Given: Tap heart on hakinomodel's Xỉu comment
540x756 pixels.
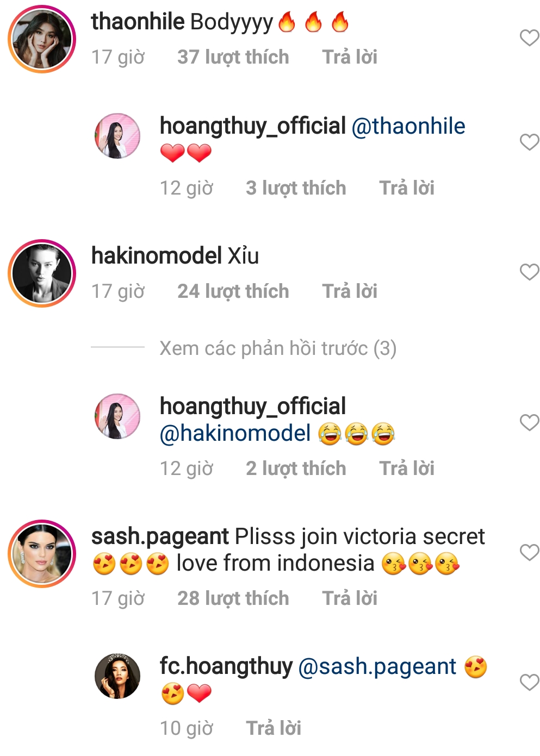Looking at the screenshot, I should pos(529,272).
